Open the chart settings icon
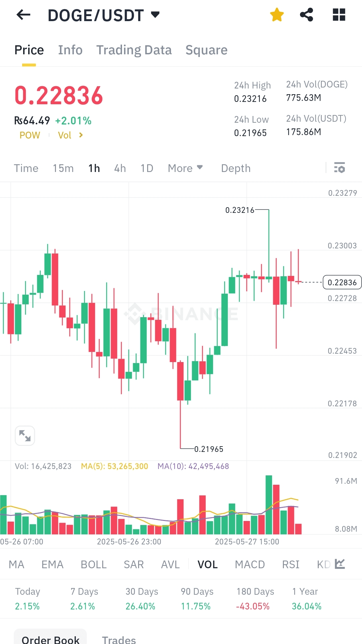 [x=340, y=168]
